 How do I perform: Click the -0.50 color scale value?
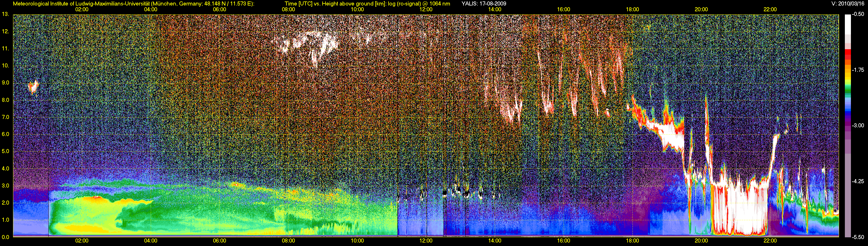point(858,14)
